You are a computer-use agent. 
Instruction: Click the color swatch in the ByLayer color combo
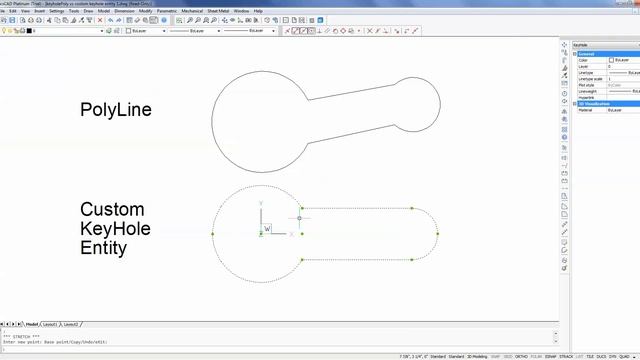tap(128, 31)
